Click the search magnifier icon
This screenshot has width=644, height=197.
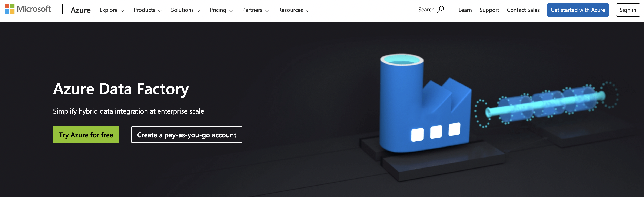tap(441, 9)
